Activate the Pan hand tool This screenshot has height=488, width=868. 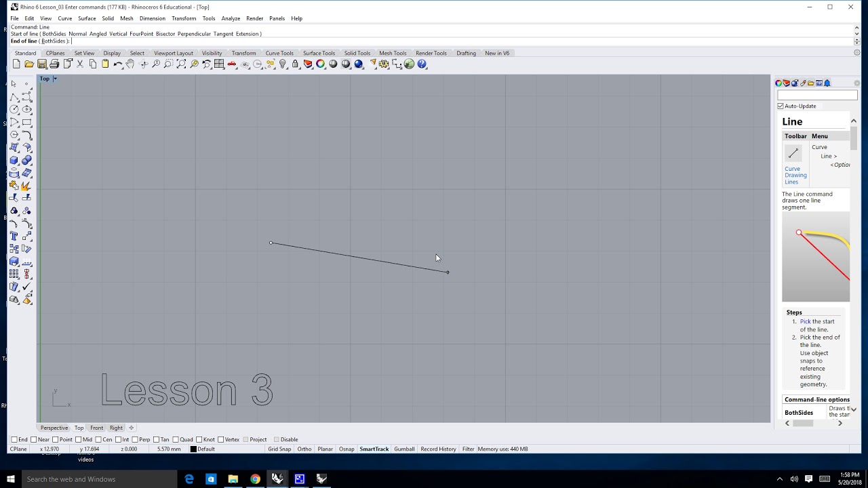[130, 64]
